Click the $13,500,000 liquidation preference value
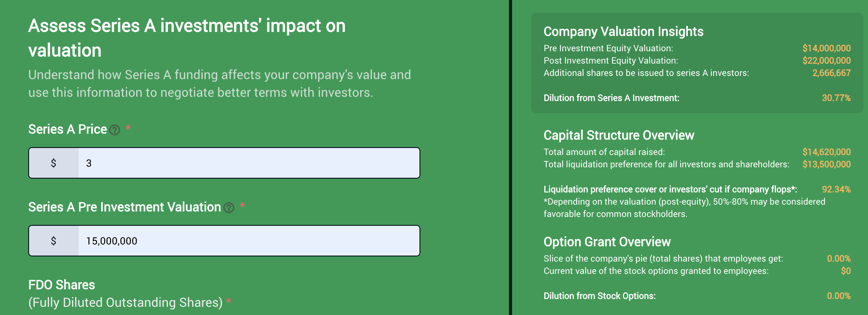Screen dimensions: 868x315 (x=827, y=164)
